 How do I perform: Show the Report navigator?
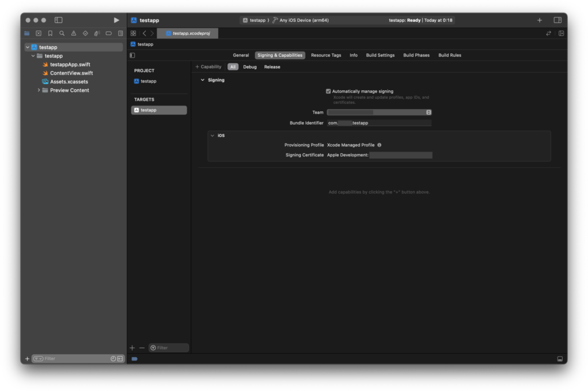(121, 33)
